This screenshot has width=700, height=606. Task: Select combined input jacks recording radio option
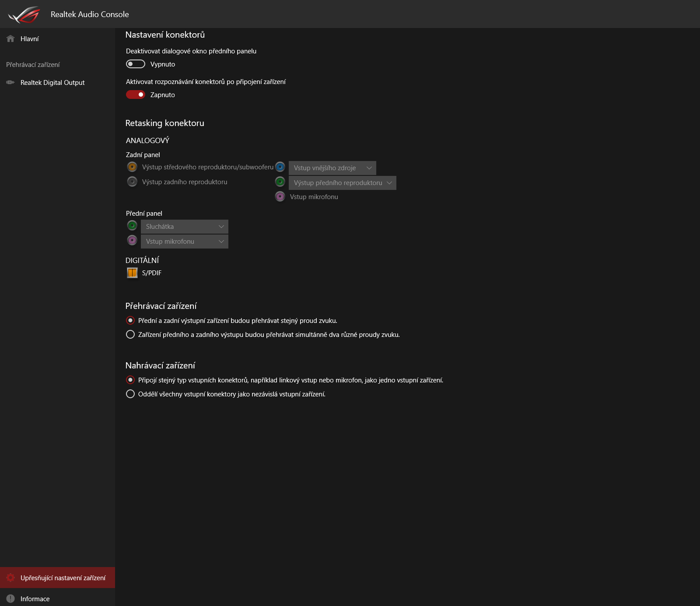[130, 380]
